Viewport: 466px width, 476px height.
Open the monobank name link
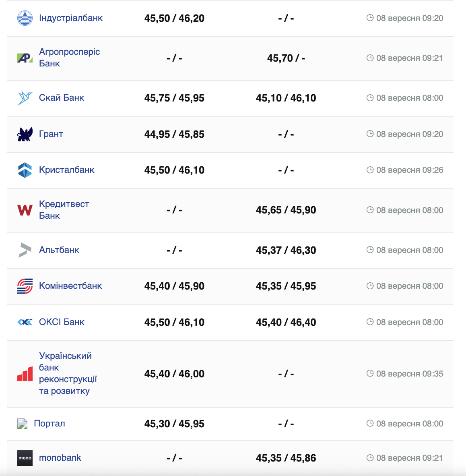pos(60,458)
